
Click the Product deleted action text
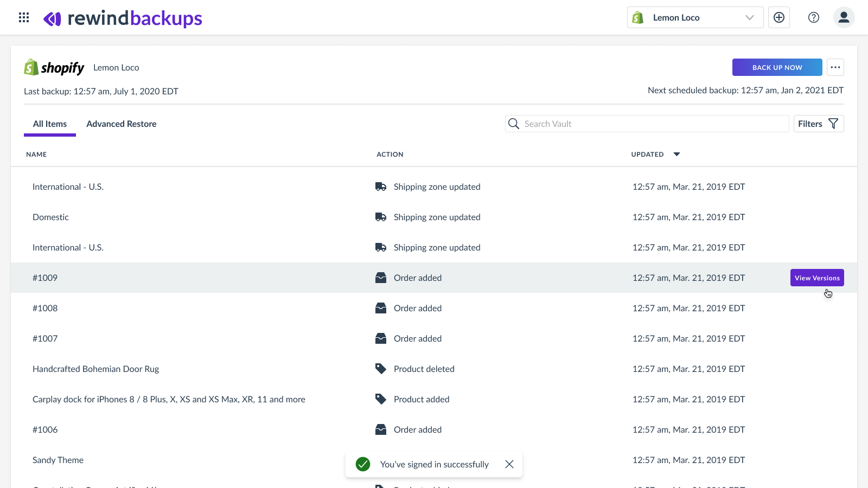coord(424,369)
